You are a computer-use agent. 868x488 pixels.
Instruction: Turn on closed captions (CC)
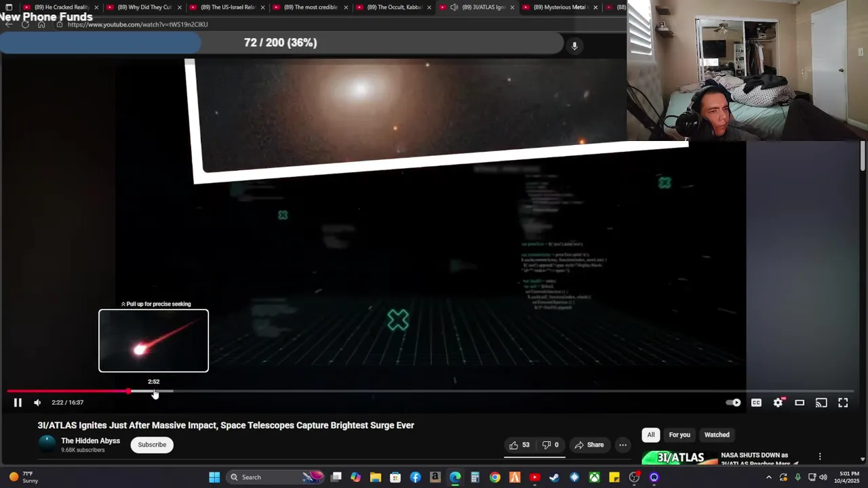pyautogui.click(x=756, y=403)
